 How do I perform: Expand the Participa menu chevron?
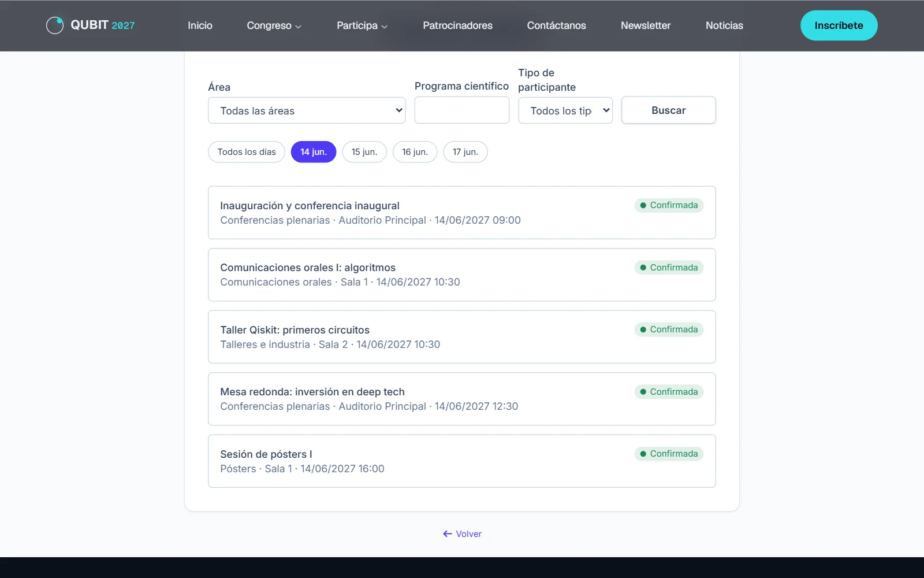(x=385, y=27)
